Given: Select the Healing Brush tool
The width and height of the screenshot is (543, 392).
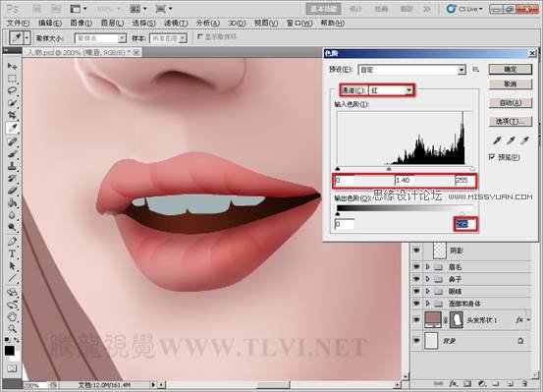Looking at the screenshot, I should point(12,141).
